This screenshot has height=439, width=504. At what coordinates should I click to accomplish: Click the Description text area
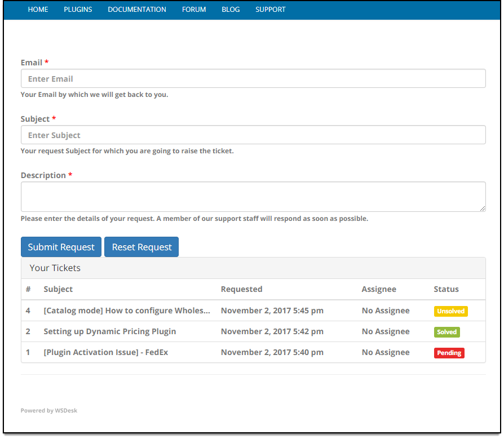click(x=253, y=196)
